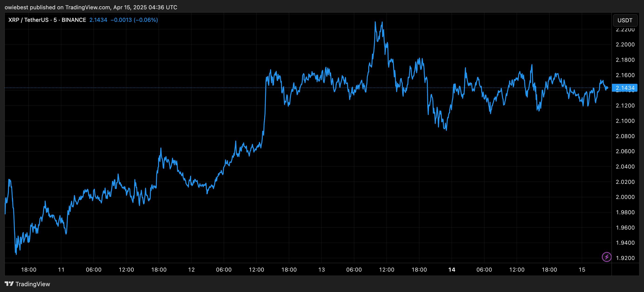Click the 1.9400 price axis label
The width and height of the screenshot is (644, 292).
coord(625,243)
